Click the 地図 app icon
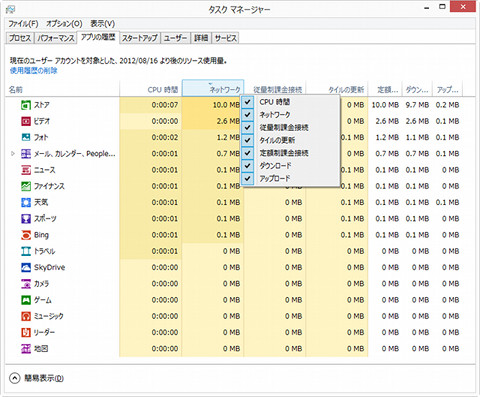The image size is (480, 397). 26,349
